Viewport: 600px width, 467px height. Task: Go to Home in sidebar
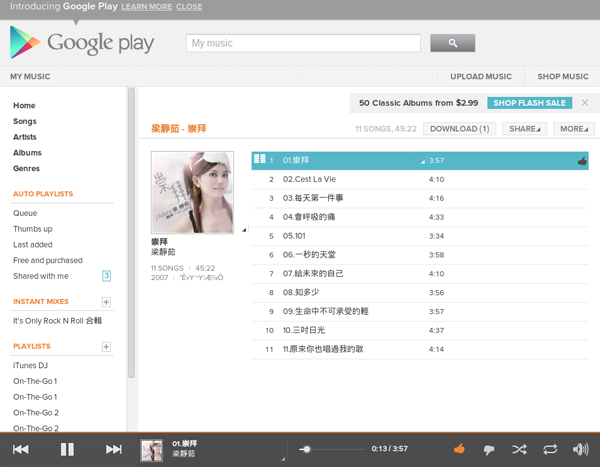[24, 105]
